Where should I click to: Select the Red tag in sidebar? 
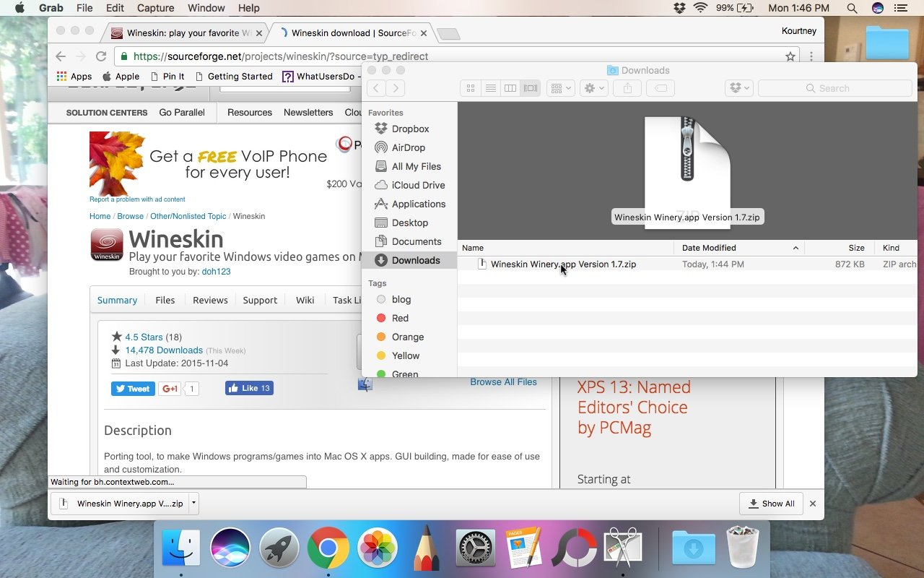400,318
